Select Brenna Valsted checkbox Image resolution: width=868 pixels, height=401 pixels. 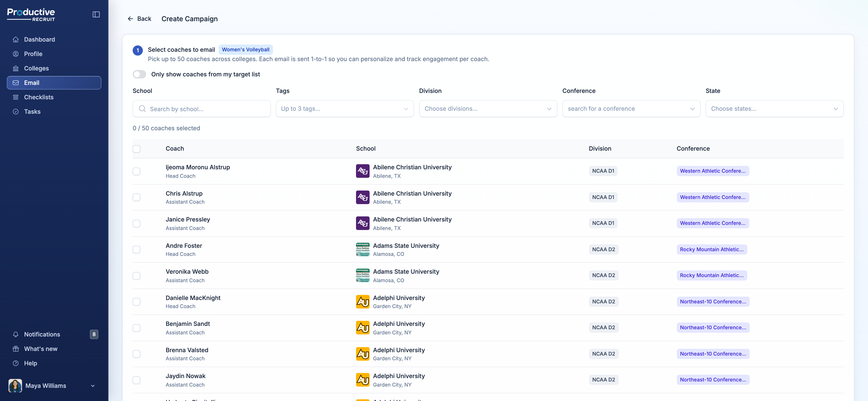pos(136,354)
